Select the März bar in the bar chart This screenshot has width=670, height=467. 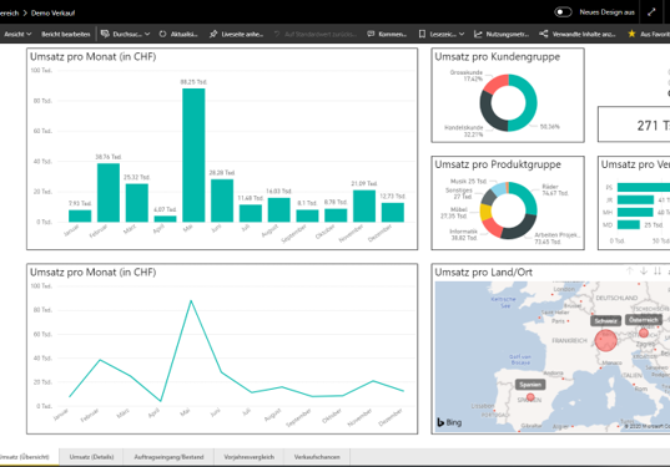137,203
